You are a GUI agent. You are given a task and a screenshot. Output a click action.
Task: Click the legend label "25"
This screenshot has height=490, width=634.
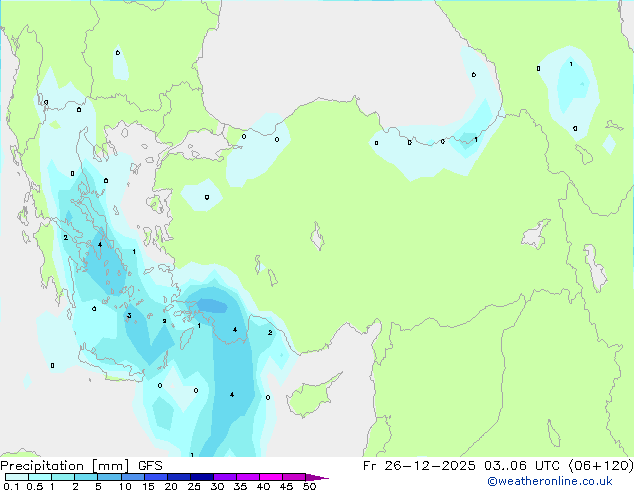194,486
